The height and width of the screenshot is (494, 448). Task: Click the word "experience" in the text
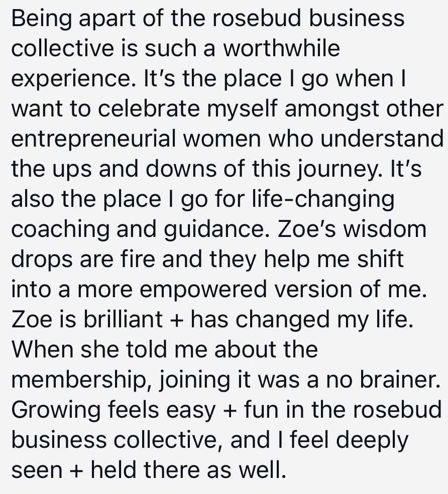[x=67, y=79]
